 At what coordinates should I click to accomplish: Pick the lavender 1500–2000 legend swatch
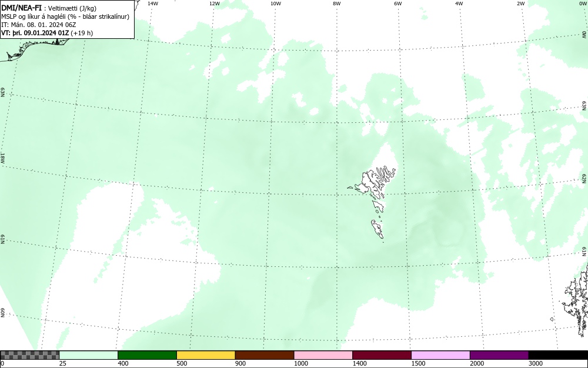[440, 355]
